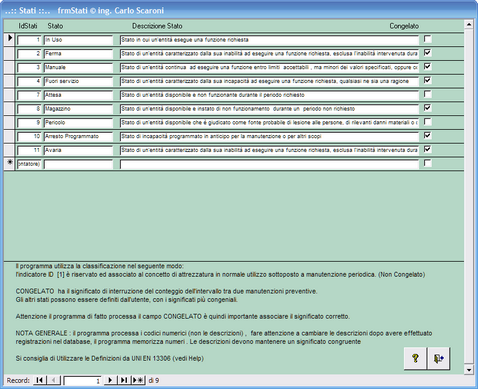Click the 'di 9' record count text
Screen dimensions: 478x389
154,380
